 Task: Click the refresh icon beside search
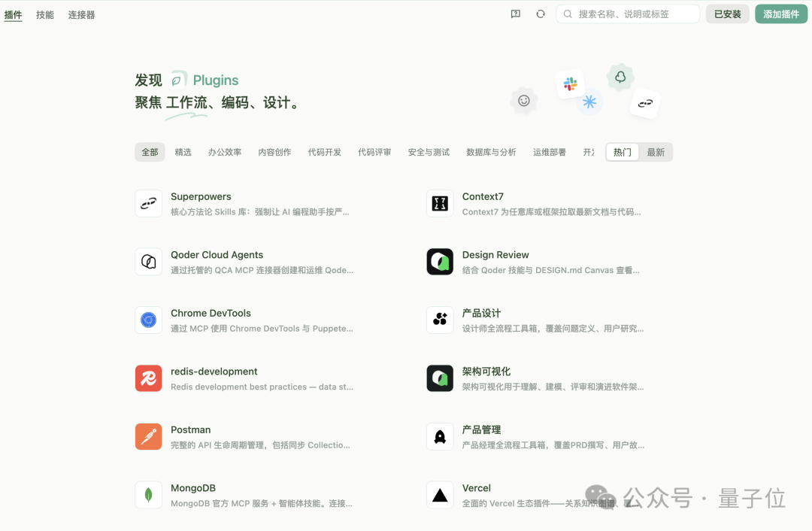pyautogui.click(x=540, y=14)
